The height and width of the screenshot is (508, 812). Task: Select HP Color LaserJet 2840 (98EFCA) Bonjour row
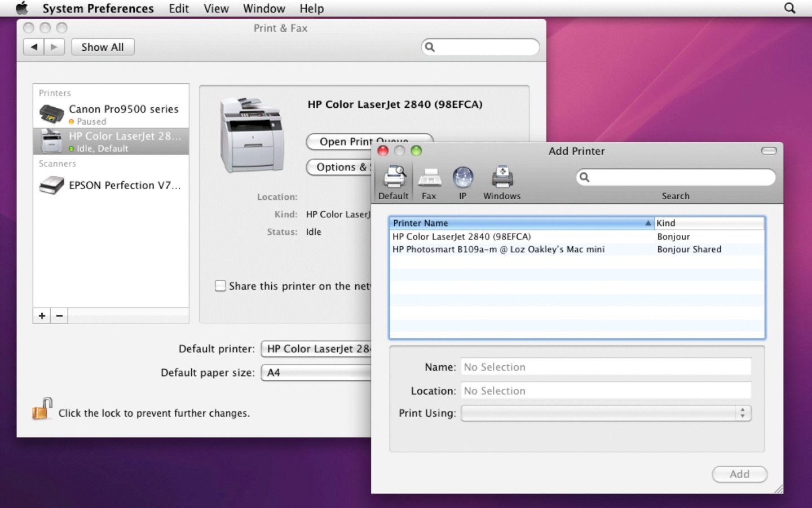pos(577,237)
